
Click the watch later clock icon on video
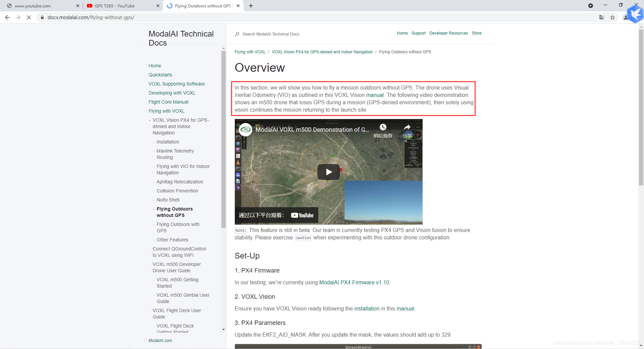pyautogui.click(x=383, y=127)
